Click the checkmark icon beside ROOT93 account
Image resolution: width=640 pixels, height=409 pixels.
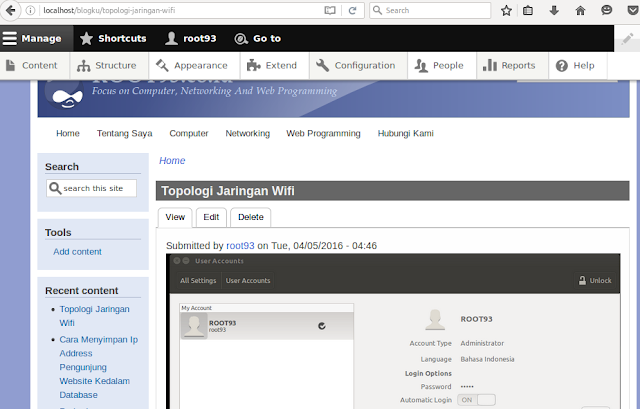coord(322,326)
